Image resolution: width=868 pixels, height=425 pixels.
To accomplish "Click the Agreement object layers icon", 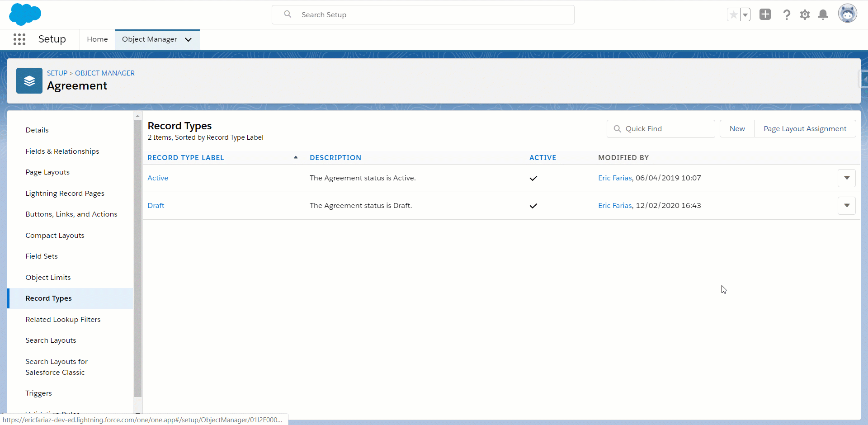I will point(29,80).
